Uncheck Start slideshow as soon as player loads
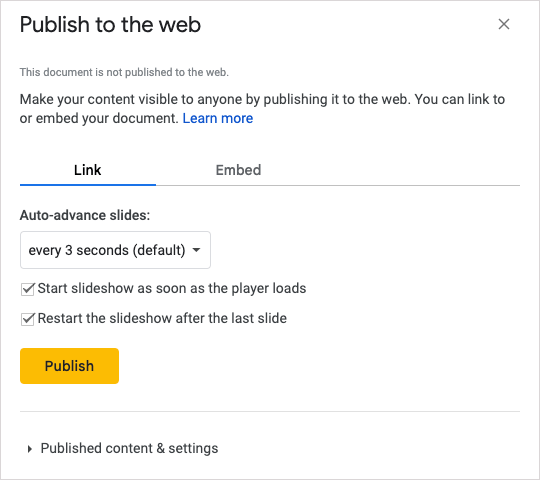Viewport: 540px width, 480px height. [x=27, y=289]
